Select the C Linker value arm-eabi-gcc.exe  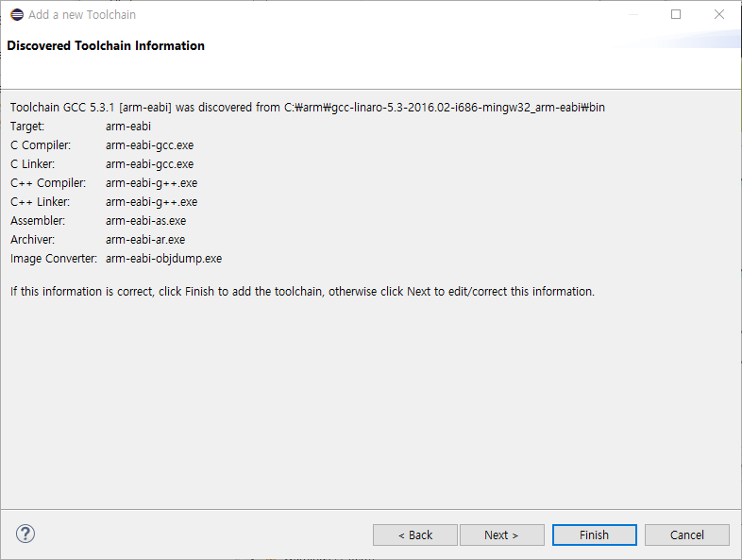point(149,164)
